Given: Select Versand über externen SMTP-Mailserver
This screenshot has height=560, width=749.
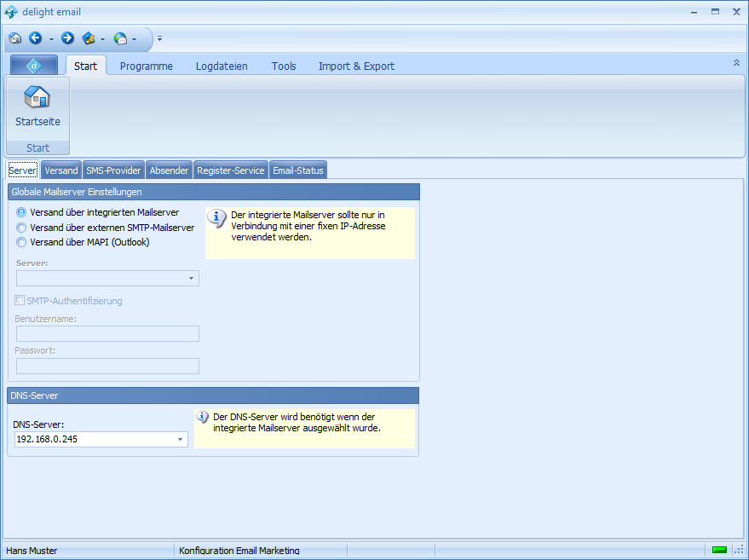Looking at the screenshot, I should click(21, 228).
